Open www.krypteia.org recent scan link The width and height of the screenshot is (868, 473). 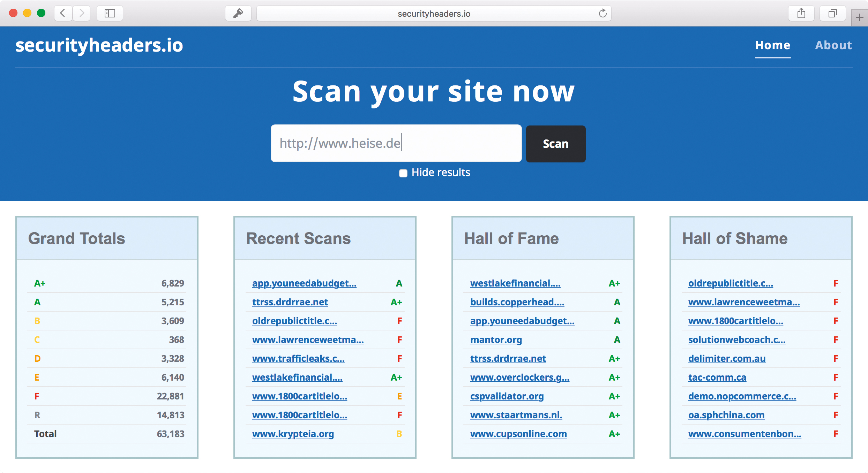(x=293, y=434)
